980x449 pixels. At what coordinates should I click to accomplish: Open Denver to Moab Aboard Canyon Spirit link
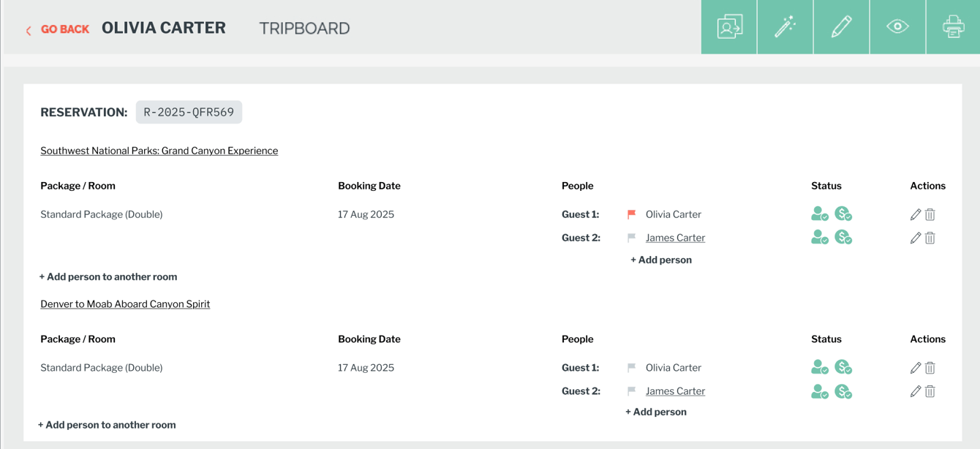125,304
